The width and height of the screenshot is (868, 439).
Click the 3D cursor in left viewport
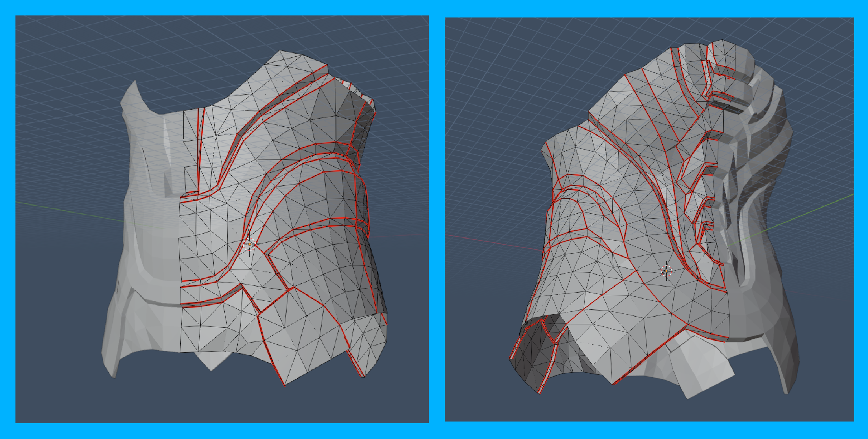click(249, 244)
